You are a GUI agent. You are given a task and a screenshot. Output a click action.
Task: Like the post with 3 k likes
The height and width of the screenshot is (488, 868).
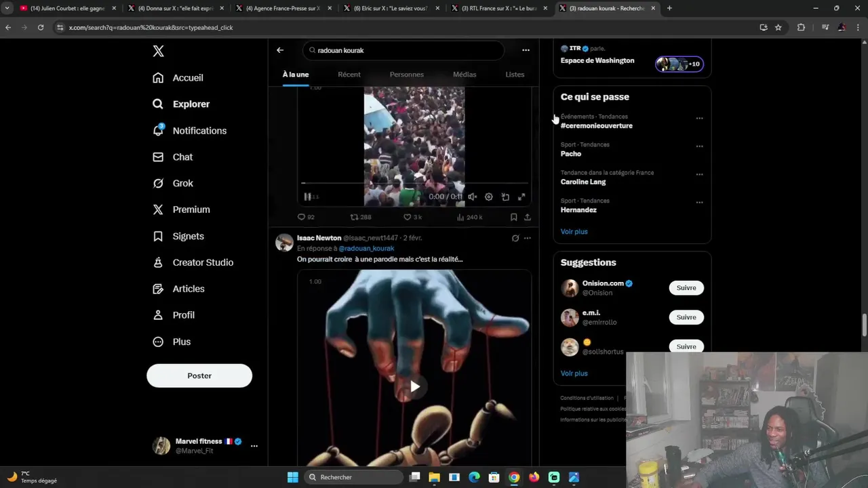pyautogui.click(x=412, y=217)
